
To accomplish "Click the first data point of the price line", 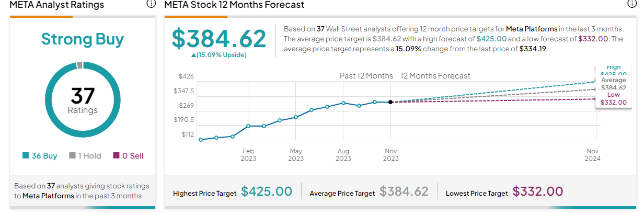I will pyautogui.click(x=200, y=140).
